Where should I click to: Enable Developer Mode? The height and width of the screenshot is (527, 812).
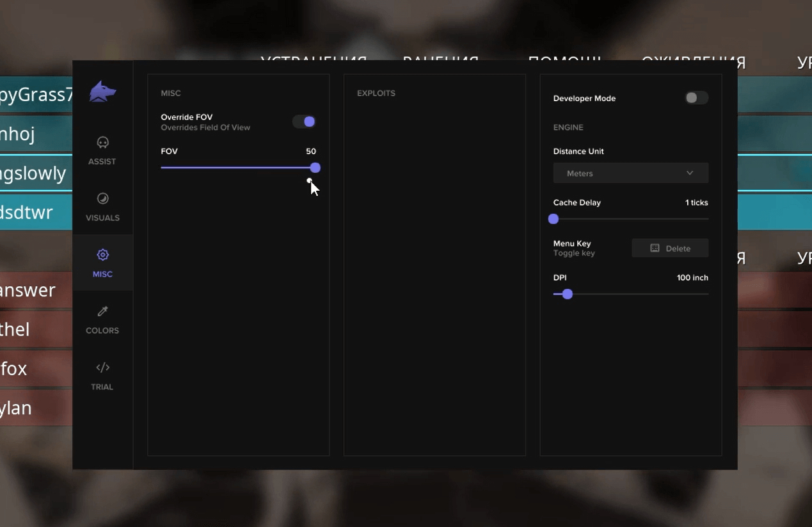[x=696, y=98]
